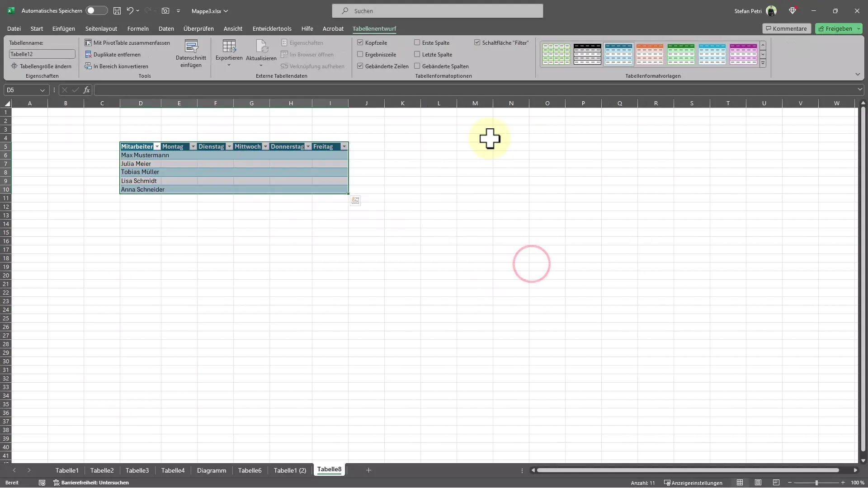Enable Gebänderte Spalten checkbox
868x488 pixels.
(417, 66)
